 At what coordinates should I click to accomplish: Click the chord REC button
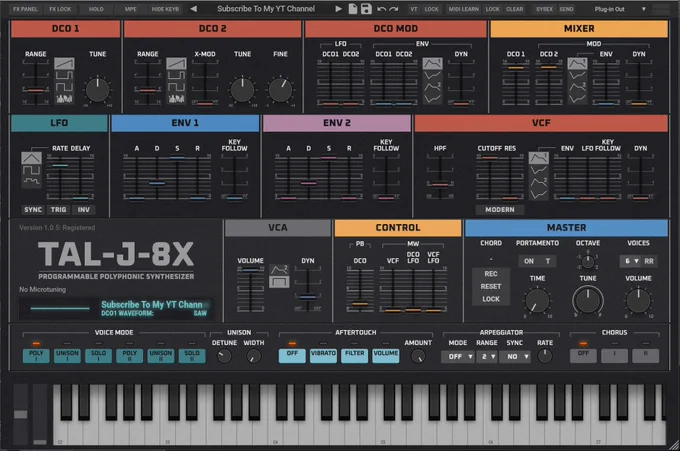490,274
